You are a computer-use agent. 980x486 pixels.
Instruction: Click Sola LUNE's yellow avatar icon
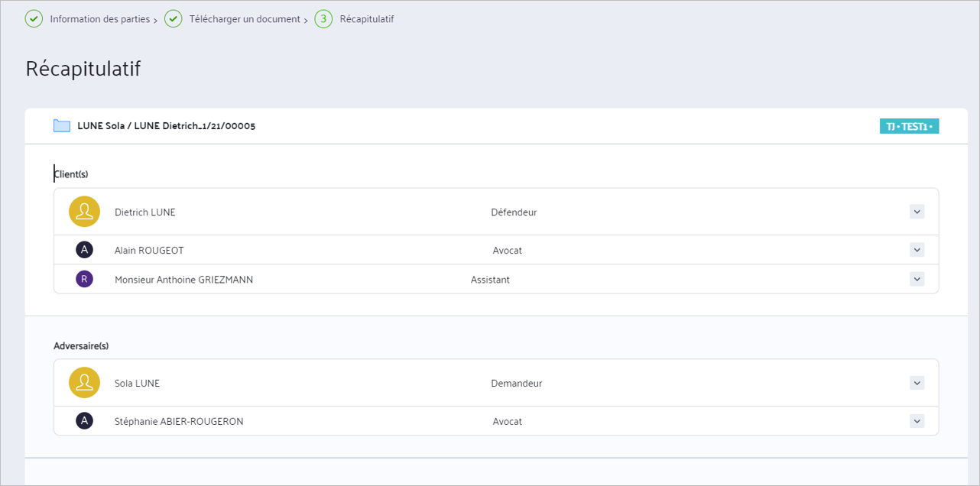(84, 383)
